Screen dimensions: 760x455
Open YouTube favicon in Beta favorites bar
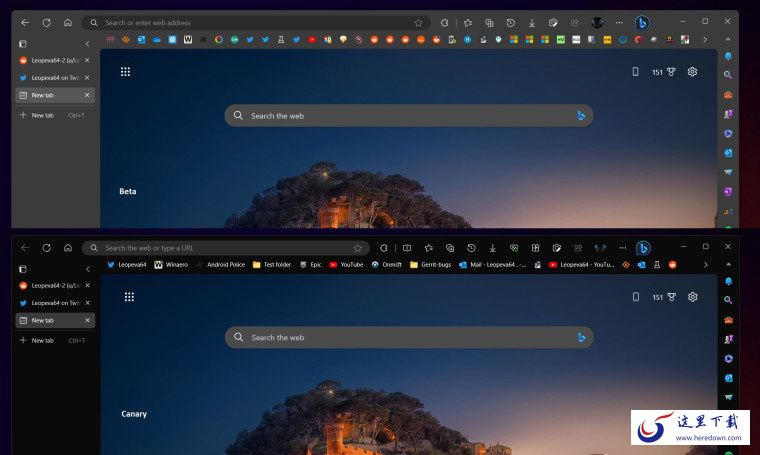312,40
